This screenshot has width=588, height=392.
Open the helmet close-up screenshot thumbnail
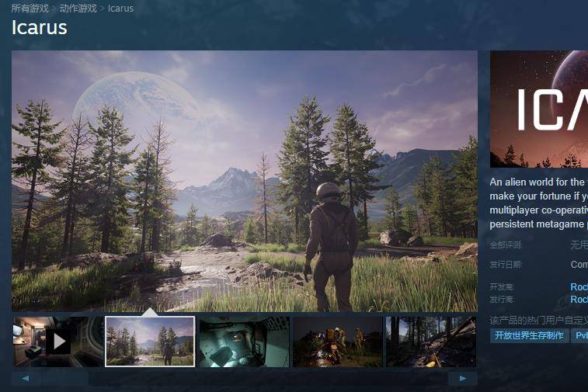click(x=244, y=342)
